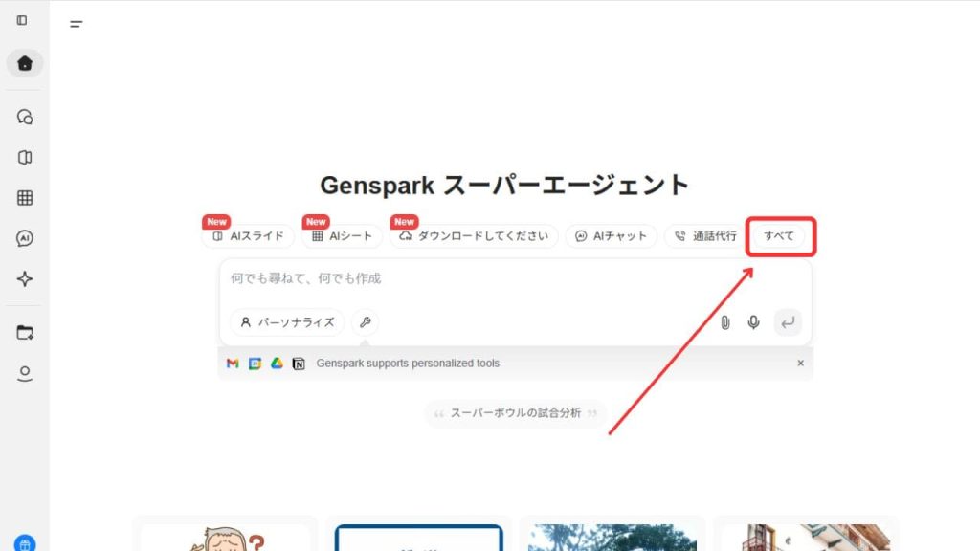Click the スーパーボウルの試合分析 suggestion
The image size is (980, 551).
516,413
